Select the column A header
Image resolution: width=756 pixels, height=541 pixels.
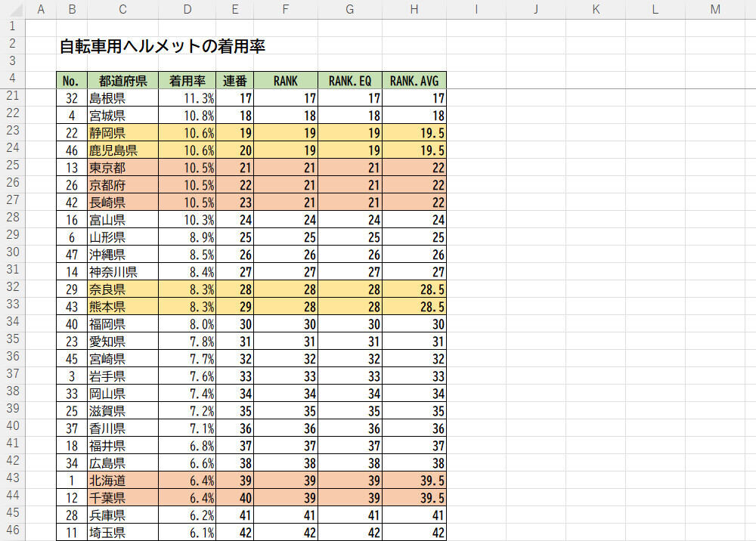click(x=41, y=9)
